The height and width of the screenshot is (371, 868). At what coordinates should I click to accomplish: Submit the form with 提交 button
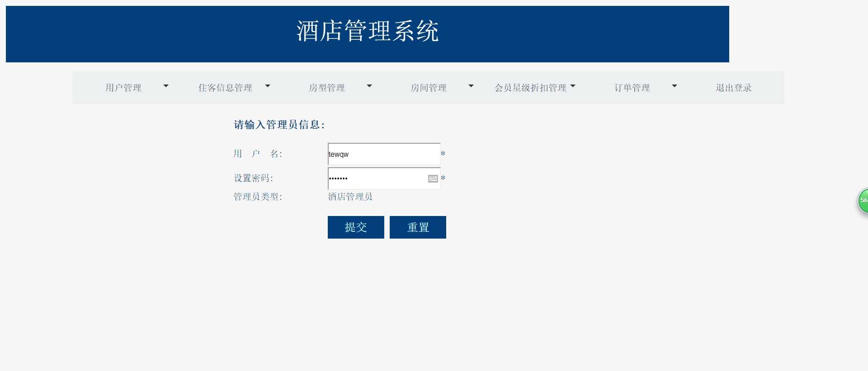click(x=356, y=227)
